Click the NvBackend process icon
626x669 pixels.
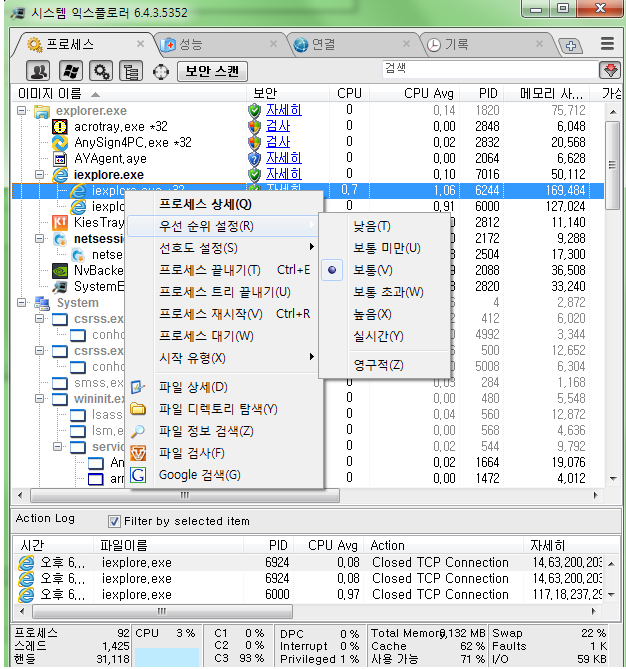pyautogui.click(x=59, y=271)
